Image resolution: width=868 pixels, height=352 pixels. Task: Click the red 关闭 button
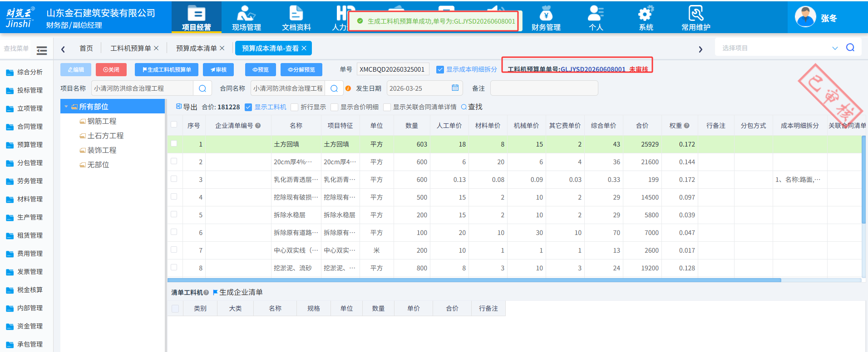click(x=111, y=69)
